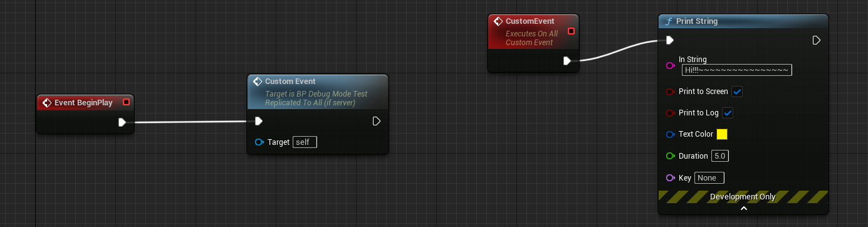This screenshot has width=868, height=227.
Task: Click the 'Executes On All' subtitle text
Action: [x=531, y=34]
